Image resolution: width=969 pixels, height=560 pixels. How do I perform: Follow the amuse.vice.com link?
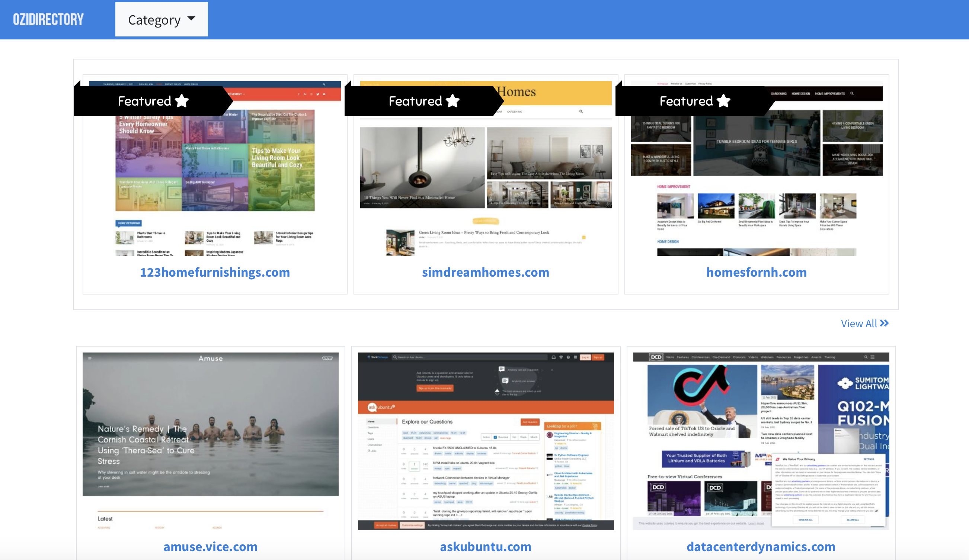pos(211,547)
